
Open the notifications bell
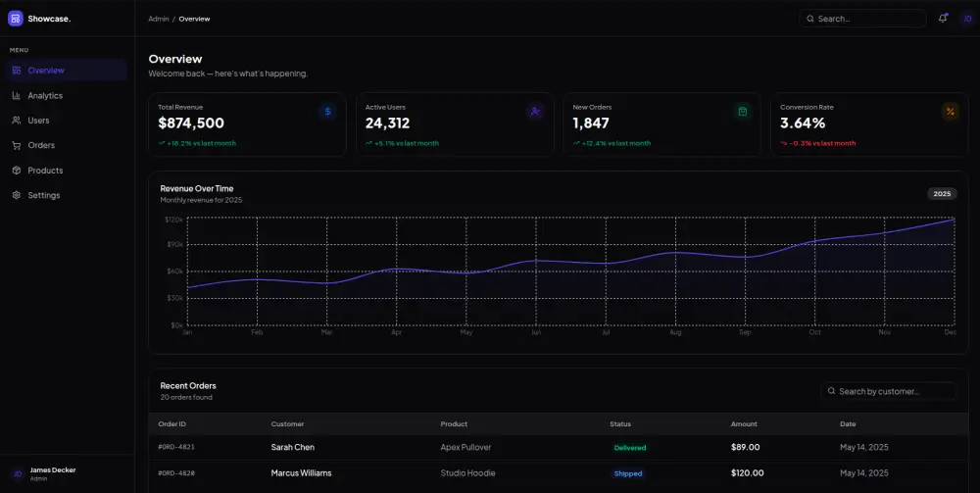(943, 19)
